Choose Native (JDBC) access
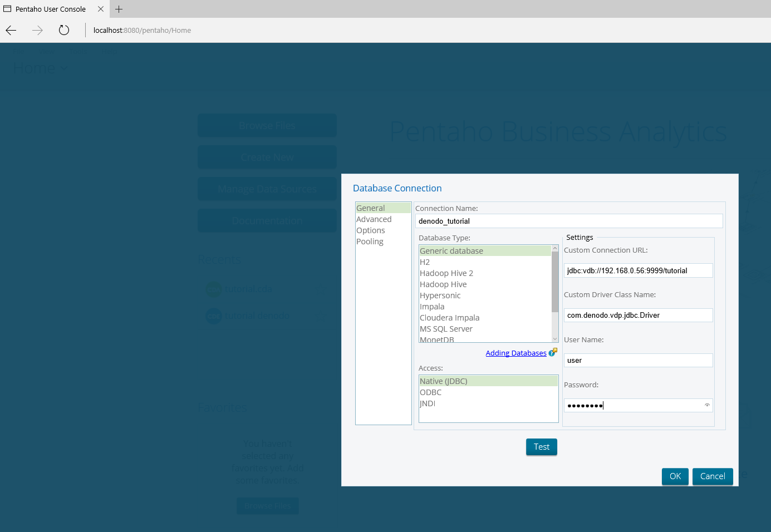 click(488, 381)
